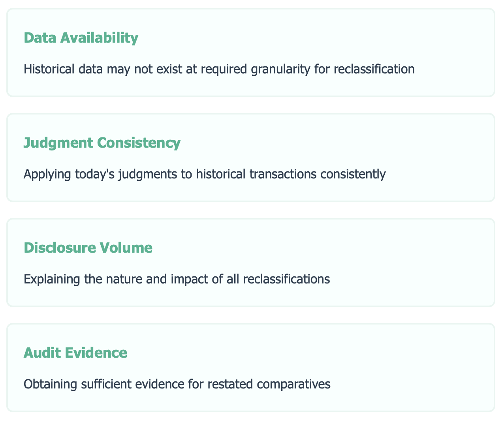Click the word "reclassification" in Data Availability card
504x424 pixels.
click(374, 69)
